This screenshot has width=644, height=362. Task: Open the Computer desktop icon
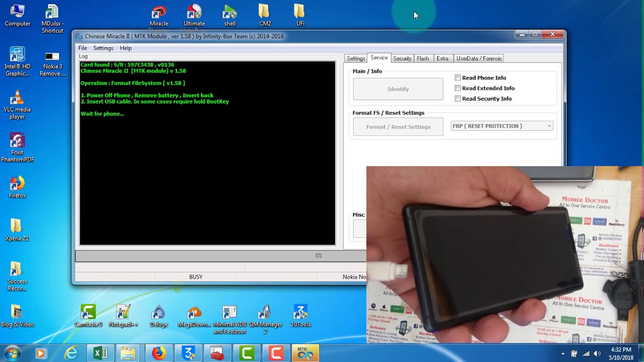[x=18, y=15]
